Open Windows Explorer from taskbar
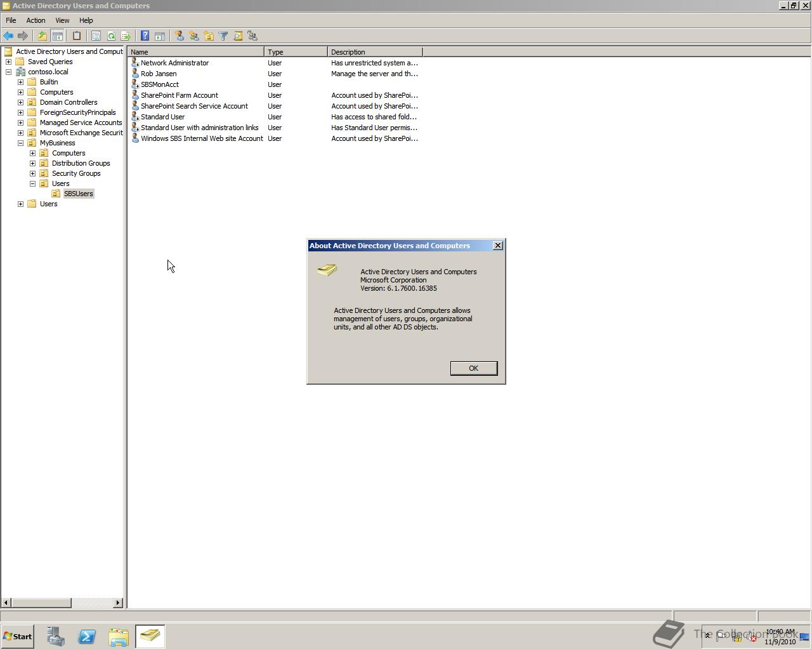The width and height of the screenshot is (812, 650). click(119, 637)
